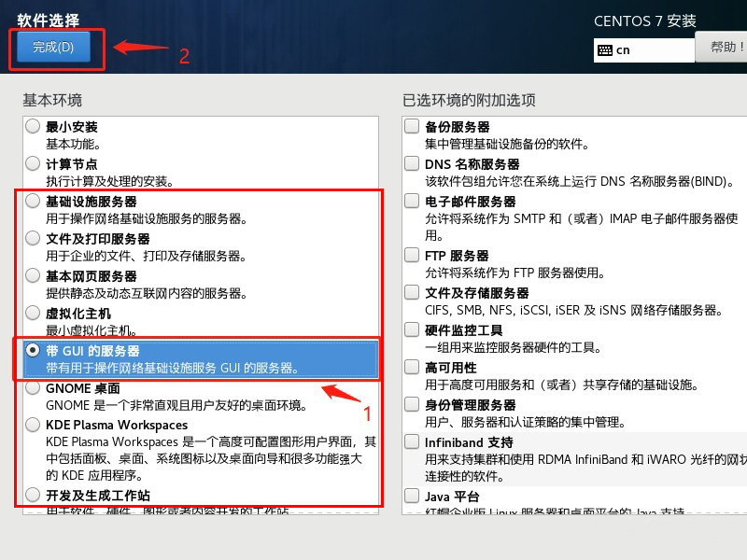
Task: Click the 已选环境的附加选项 section heading
Action: click(470, 101)
